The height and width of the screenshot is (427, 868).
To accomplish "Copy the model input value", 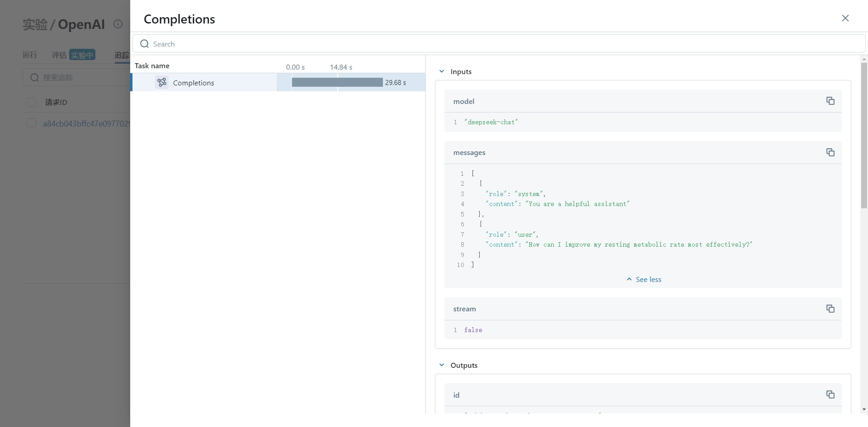I will 830,101.
